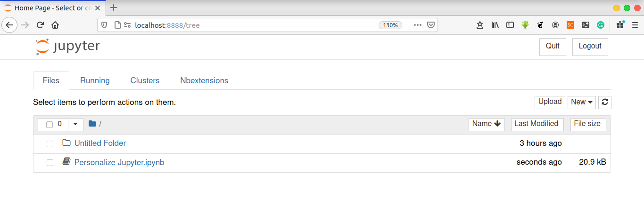Click the browser Home button
The width and height of the screenshot is (644, 207).
coord(55,25)
